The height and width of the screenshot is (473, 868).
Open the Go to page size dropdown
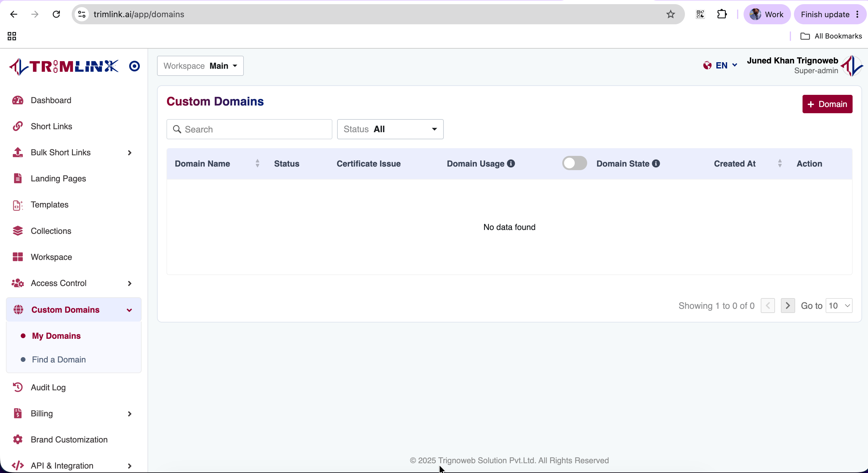tap(839, 306)
